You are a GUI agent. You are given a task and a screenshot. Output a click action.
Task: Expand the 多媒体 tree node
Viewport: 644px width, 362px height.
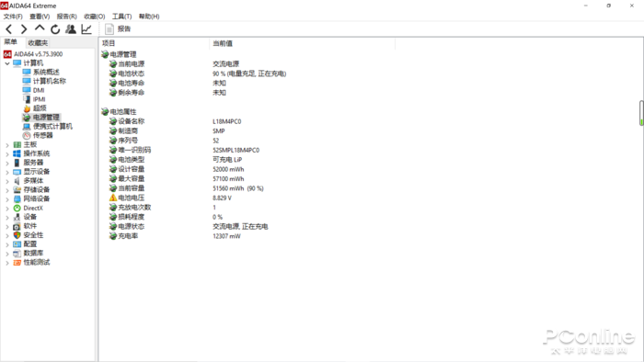(x=7, y=181)
